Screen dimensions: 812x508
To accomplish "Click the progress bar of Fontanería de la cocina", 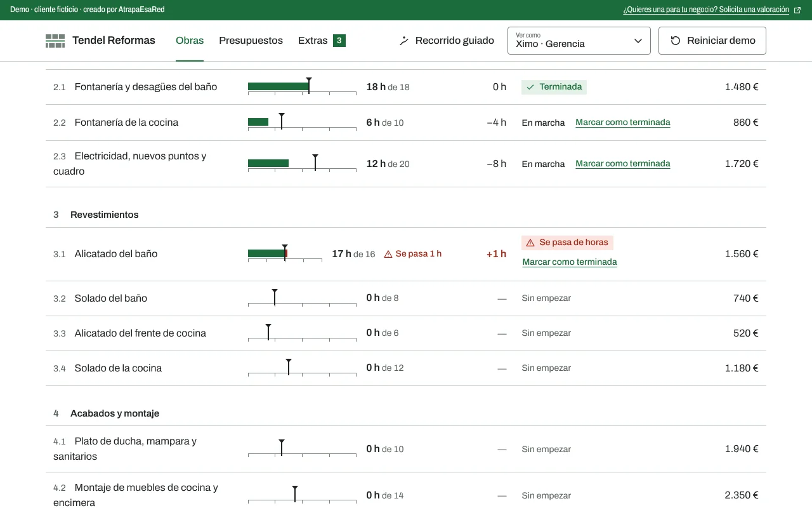I will (302, 123).
